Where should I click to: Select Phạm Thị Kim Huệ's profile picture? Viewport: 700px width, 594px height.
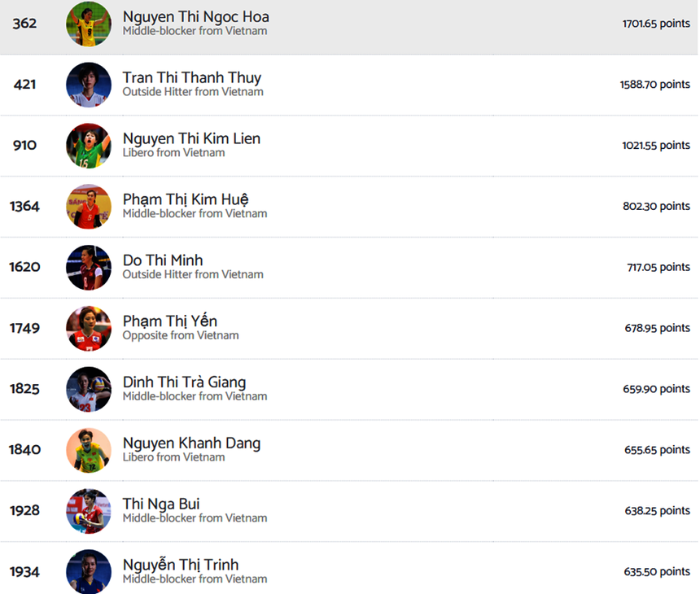coord(88,207)
